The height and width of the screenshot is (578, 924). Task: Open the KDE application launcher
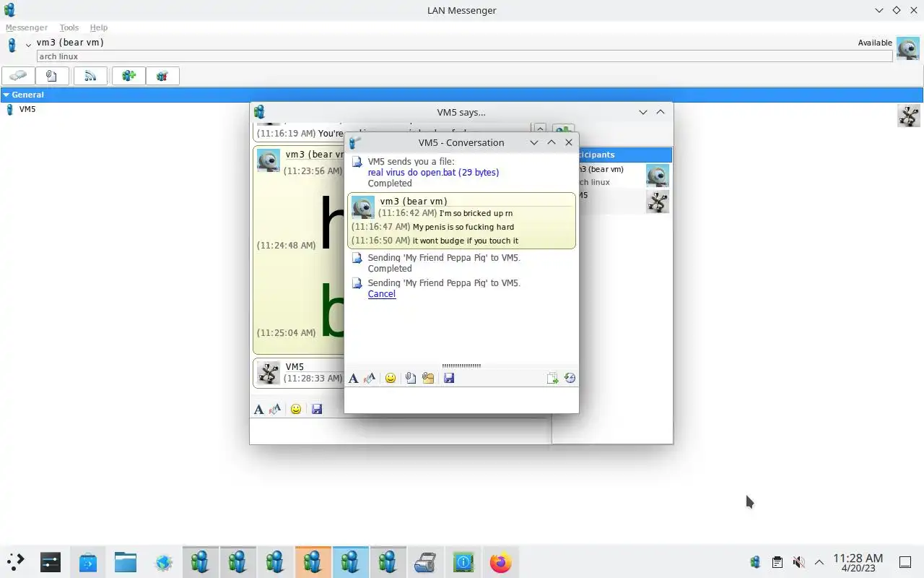(15, 562)
